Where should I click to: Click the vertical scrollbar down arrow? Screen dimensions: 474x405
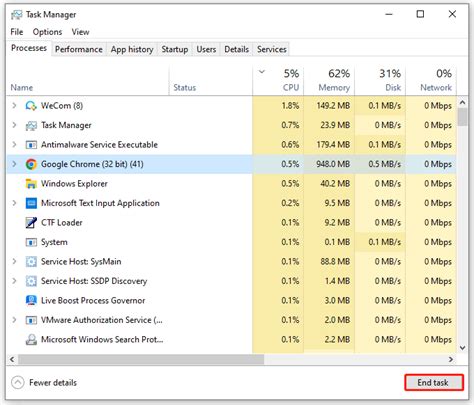[462, 348]
